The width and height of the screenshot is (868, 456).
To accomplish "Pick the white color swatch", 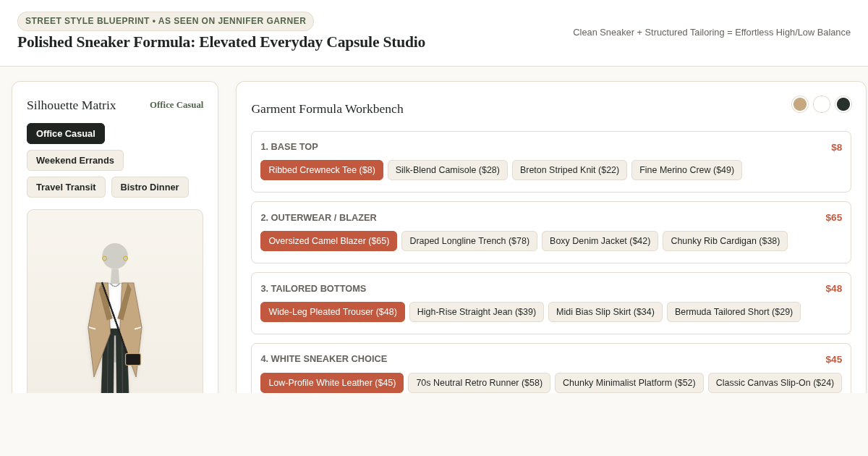I will tap(822, 104).
